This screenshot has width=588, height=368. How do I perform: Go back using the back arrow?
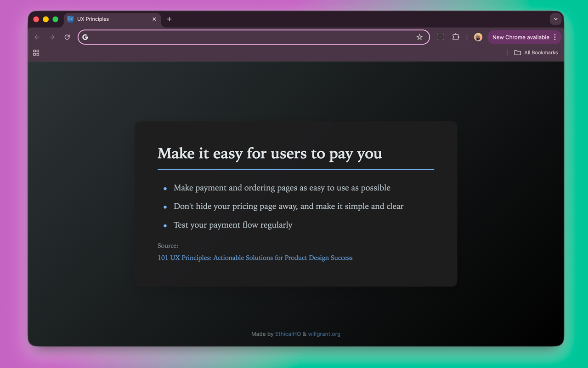37,37
